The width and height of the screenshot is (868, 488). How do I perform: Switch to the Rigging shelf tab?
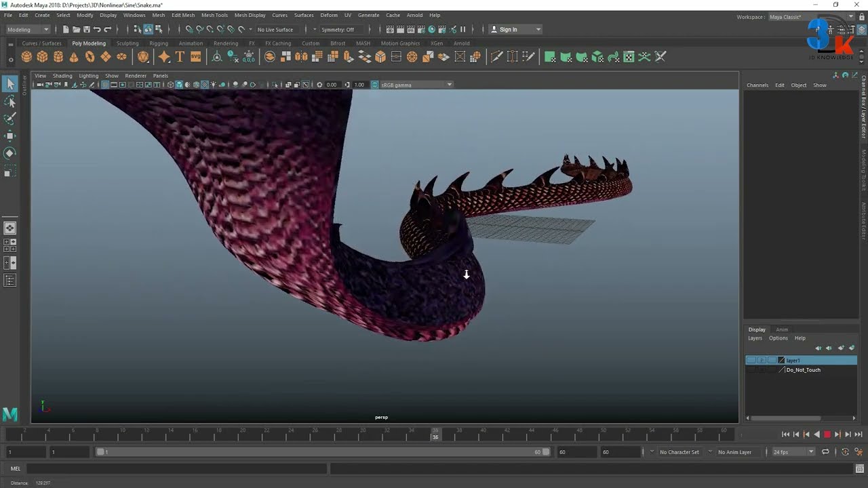159,43
